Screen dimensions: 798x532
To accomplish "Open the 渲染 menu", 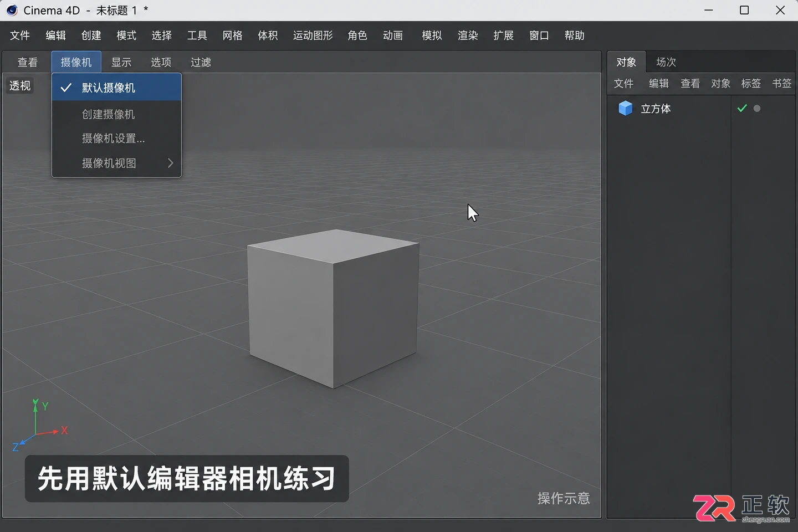I will click(x=468, y=35).
